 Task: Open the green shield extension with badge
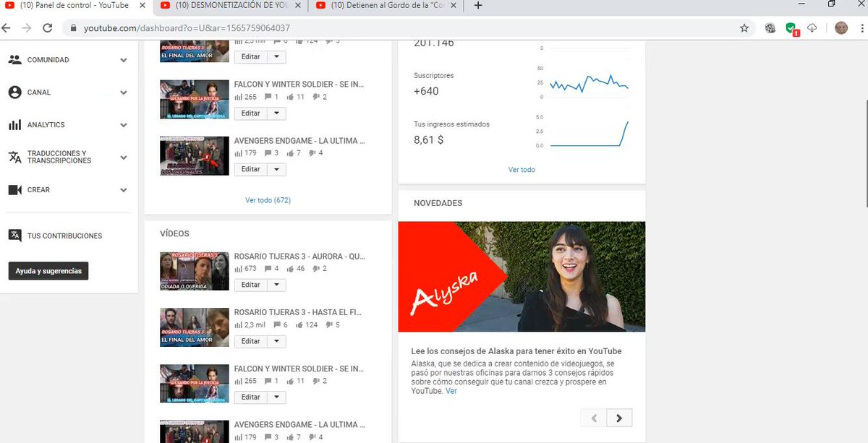pyautogui.click(x=792, y=29)
